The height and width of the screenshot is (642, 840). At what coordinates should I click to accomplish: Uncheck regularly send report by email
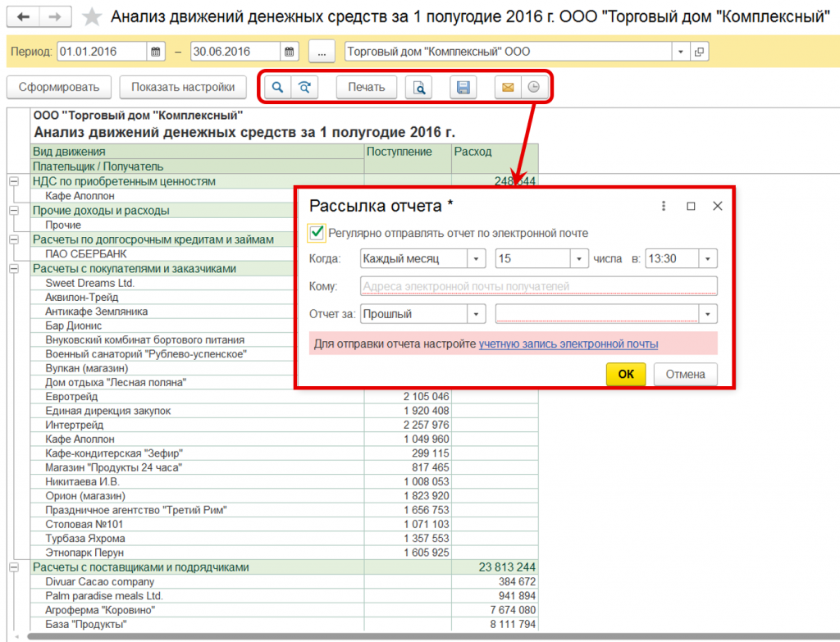317,233
